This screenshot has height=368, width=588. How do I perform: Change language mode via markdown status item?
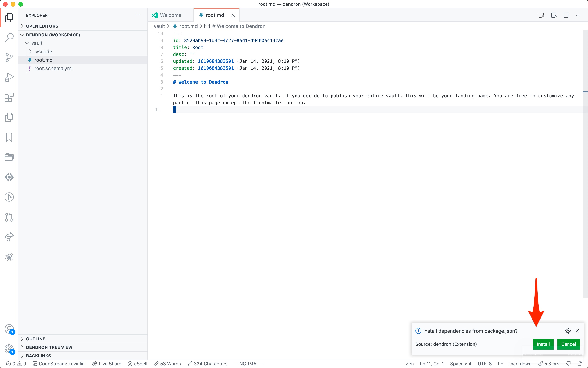point(520,364)
